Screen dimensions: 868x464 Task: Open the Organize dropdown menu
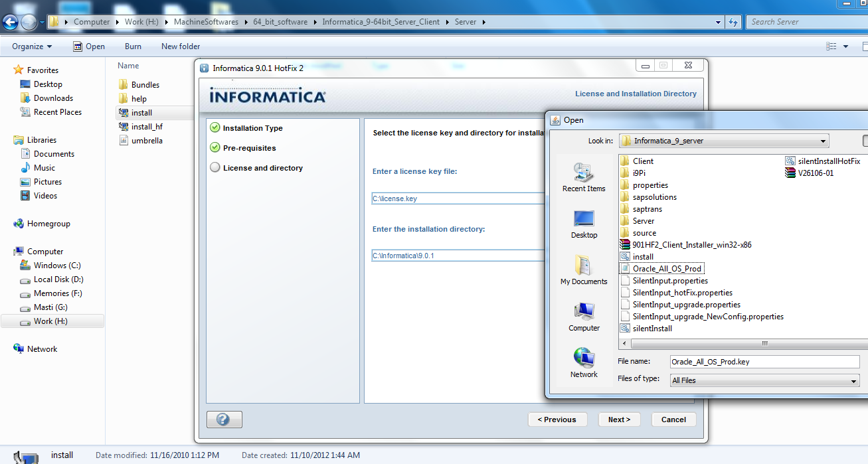pyautogui.click(x=31, y=46)
